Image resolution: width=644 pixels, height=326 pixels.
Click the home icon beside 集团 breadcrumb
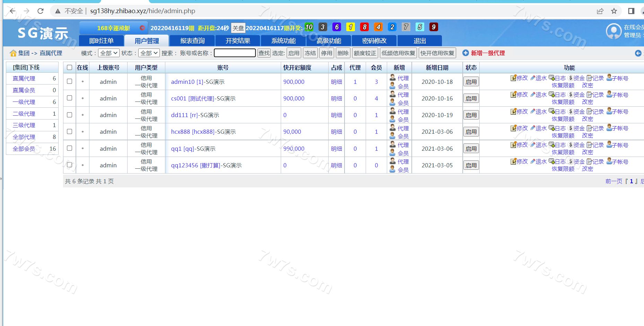tap(13, 53)
